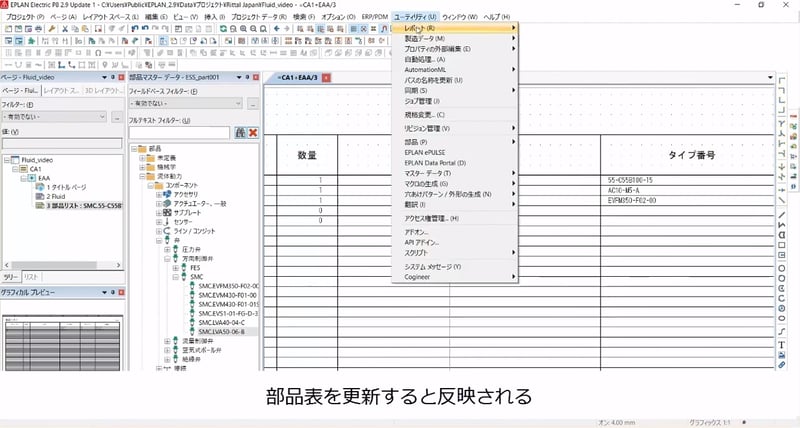Collapse the 部品 root folder

pyautogui.click(x=134, y=148)
